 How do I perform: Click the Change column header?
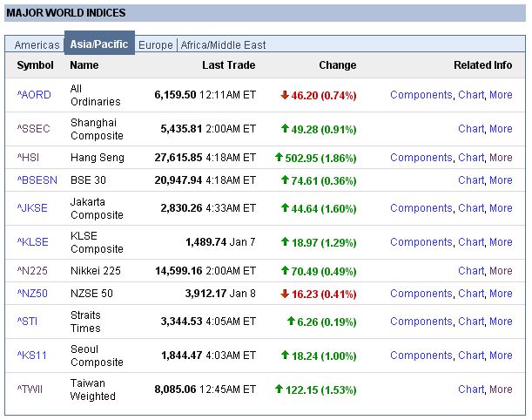pyautogui.click(x=338, y=64)
